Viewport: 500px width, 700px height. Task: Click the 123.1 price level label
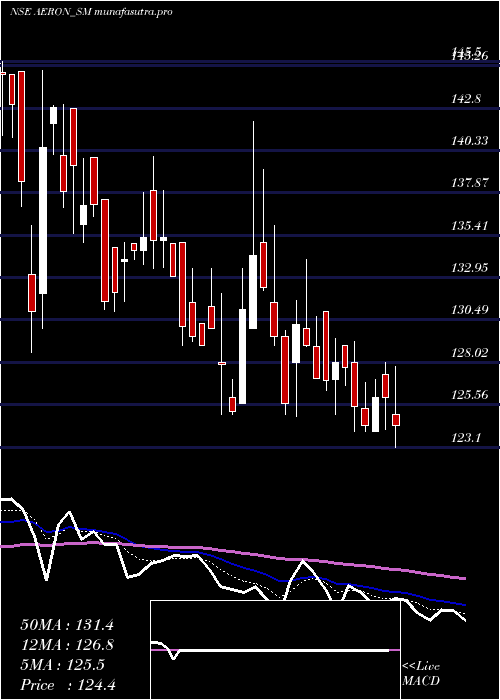coord(465,438)
